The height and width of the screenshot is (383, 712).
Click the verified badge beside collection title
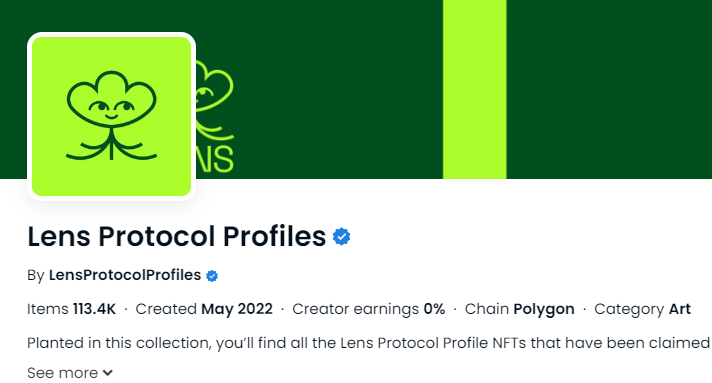click(x=341, y=237)
